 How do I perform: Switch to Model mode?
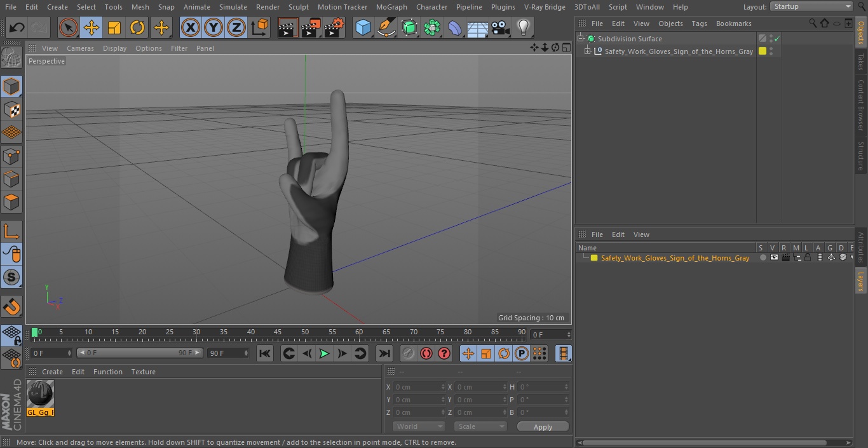(11, 86)
